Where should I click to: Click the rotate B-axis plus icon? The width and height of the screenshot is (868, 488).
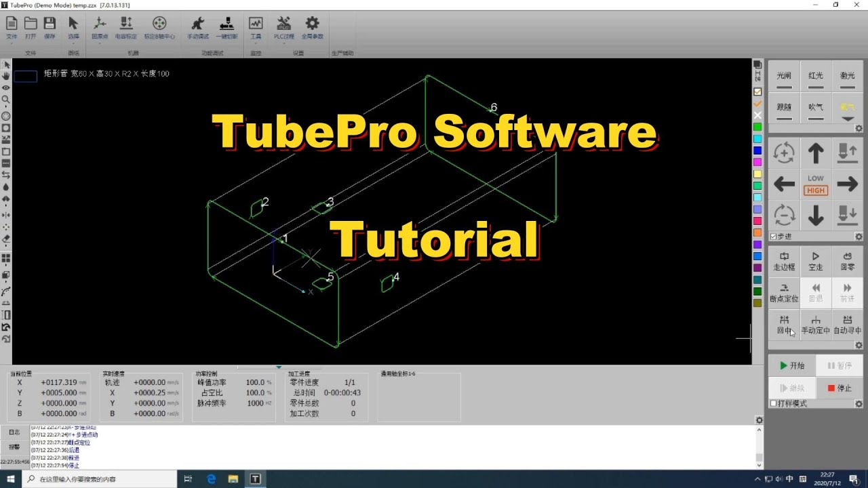784,152
